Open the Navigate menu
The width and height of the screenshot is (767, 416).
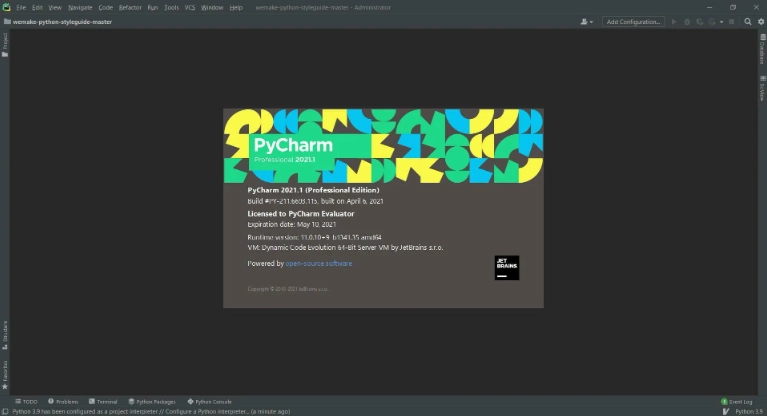80,7
